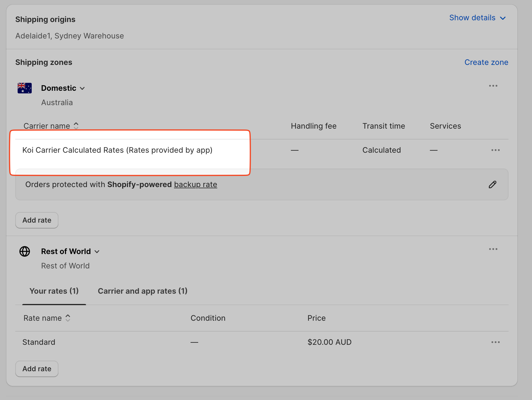
Task: Expand the Domestic zone dropdown
Action: (82, 88)
